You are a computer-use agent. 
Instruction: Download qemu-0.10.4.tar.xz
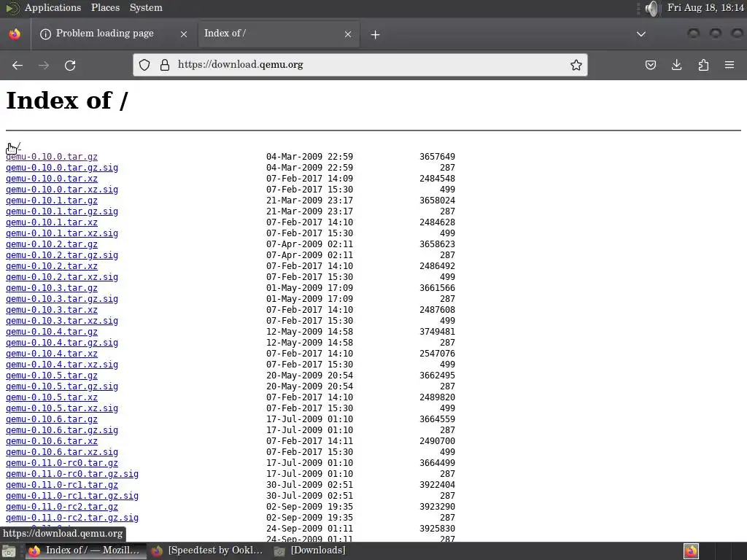pyautogui.click(x=52, y=354)
